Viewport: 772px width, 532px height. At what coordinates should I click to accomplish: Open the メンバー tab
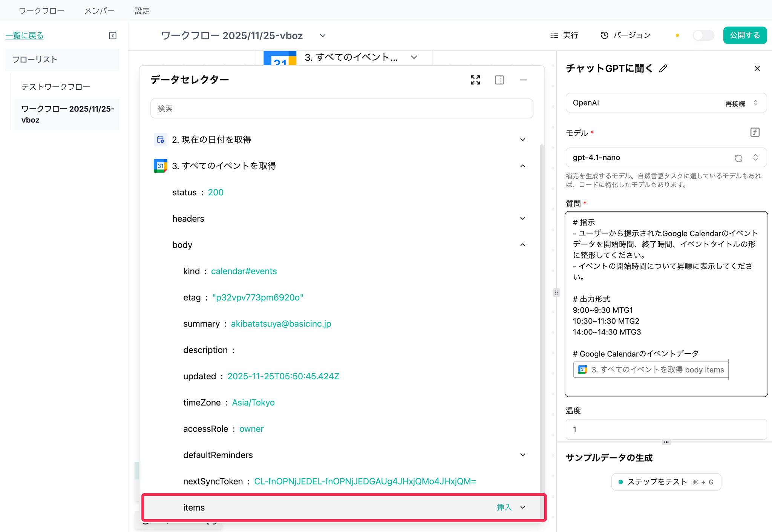click(x=100, y=11)
